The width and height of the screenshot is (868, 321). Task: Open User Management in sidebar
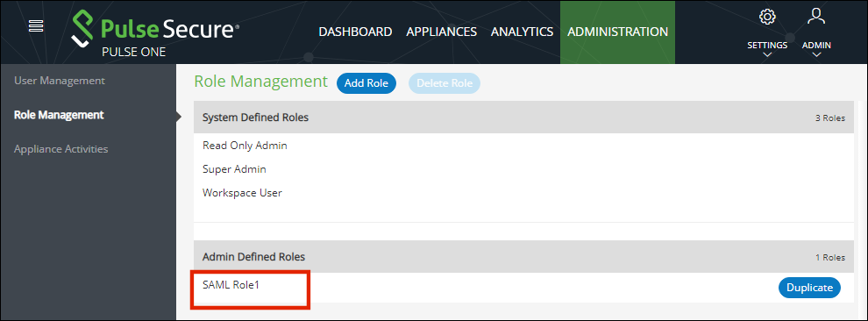pos(60,81)
